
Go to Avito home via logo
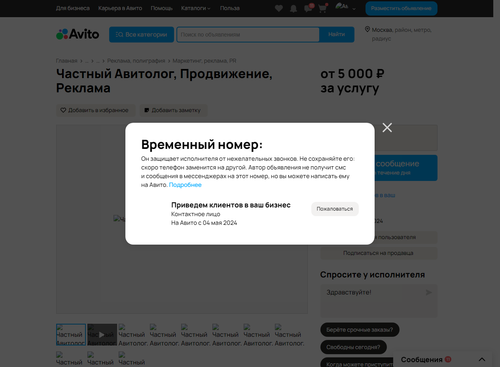[x=78, y=34]
